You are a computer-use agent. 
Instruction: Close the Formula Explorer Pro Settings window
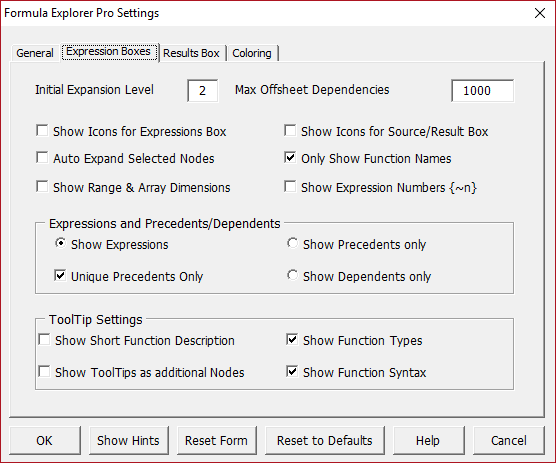click(540, 13)
